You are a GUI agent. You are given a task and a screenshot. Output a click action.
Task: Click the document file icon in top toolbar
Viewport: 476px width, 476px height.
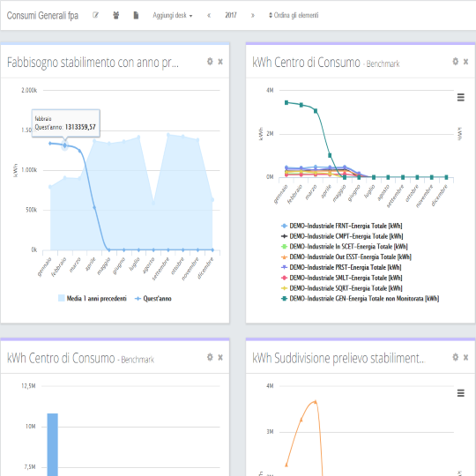136,15
